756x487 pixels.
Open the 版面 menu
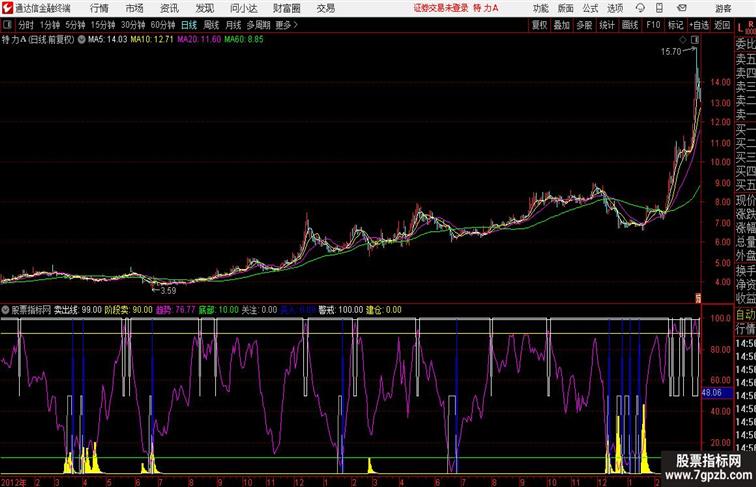click(566, 8)
